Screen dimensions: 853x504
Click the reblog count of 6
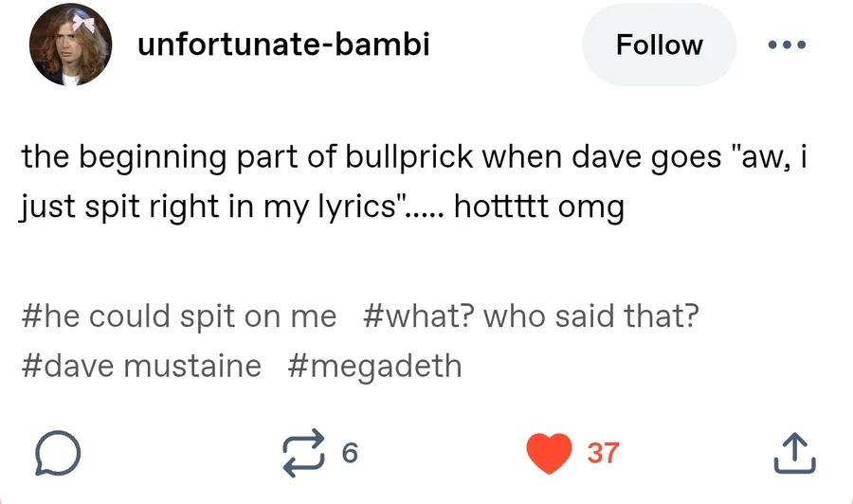(349, 454)
